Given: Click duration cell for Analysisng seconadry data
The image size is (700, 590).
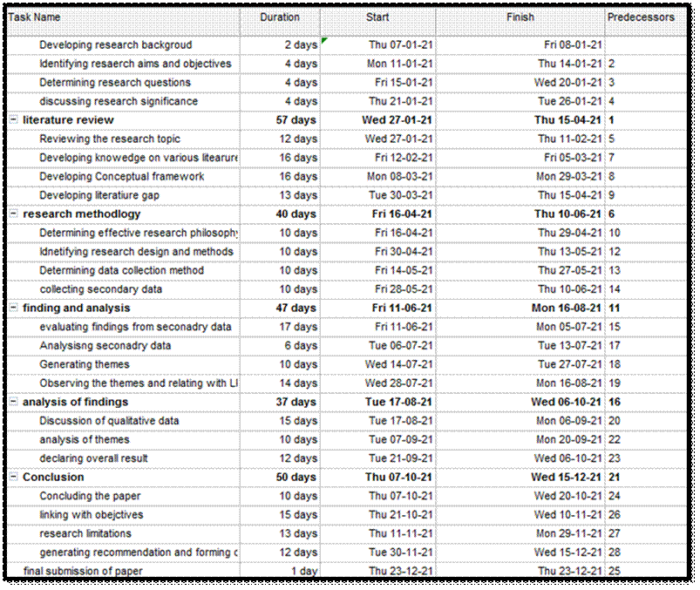Looking at the screenshot, I should click(x=300, y=346).
